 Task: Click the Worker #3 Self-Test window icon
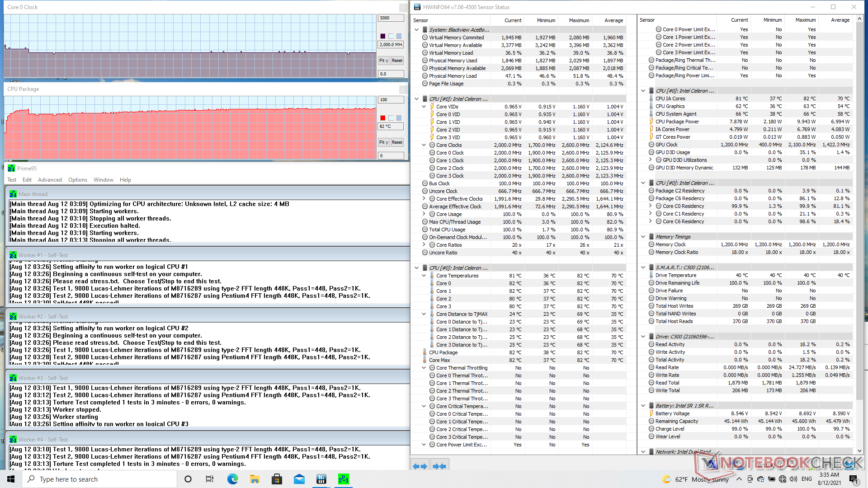pos(13,378)
